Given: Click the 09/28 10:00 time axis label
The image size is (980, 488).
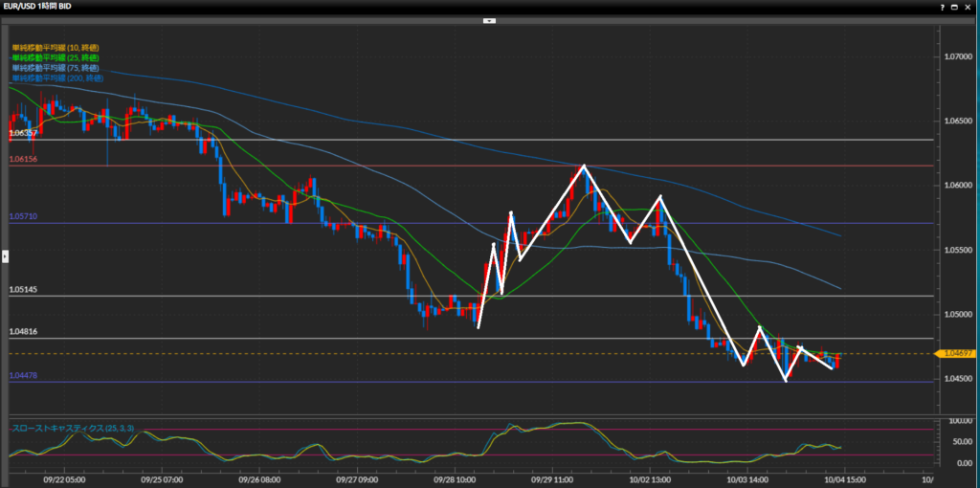Looking at the screenshot, I should pyautogui.click(x=456, y=479).
